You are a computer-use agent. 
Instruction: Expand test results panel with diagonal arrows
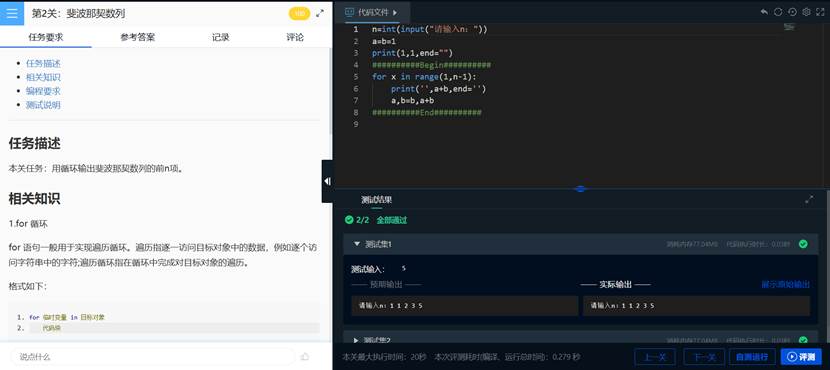coord(809,200)
